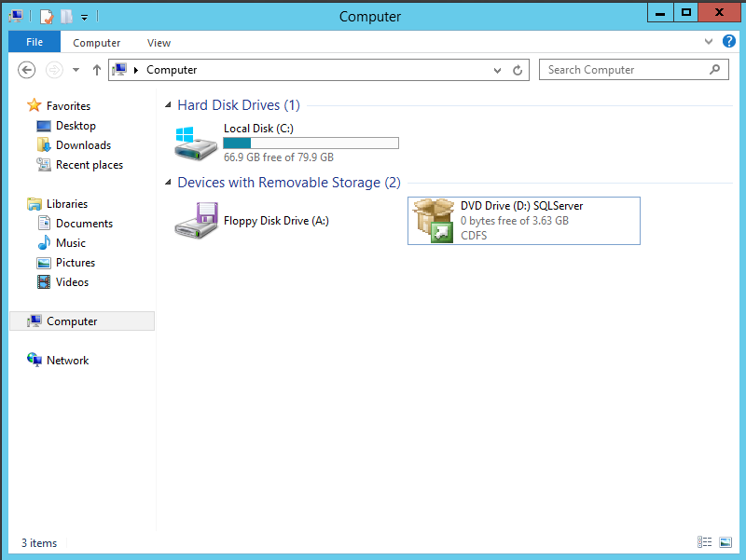The height and width of the screenshot is (560, 746).
Task: Open the View ribbon tab
Action: coord(159,43)
